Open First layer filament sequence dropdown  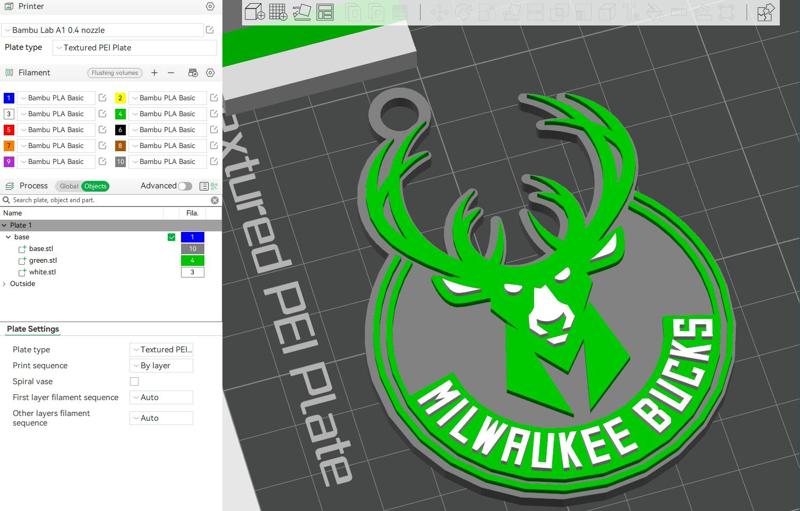[x=161, y=397]
